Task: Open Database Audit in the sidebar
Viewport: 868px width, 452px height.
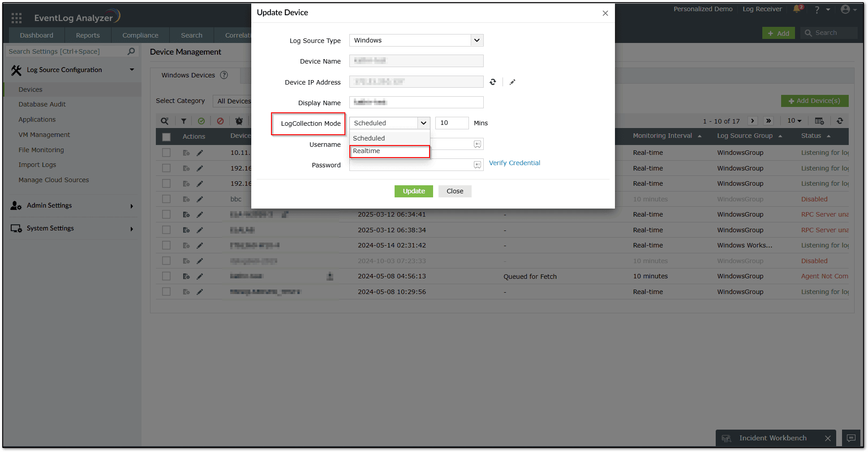Action: [x=42, y=104]
